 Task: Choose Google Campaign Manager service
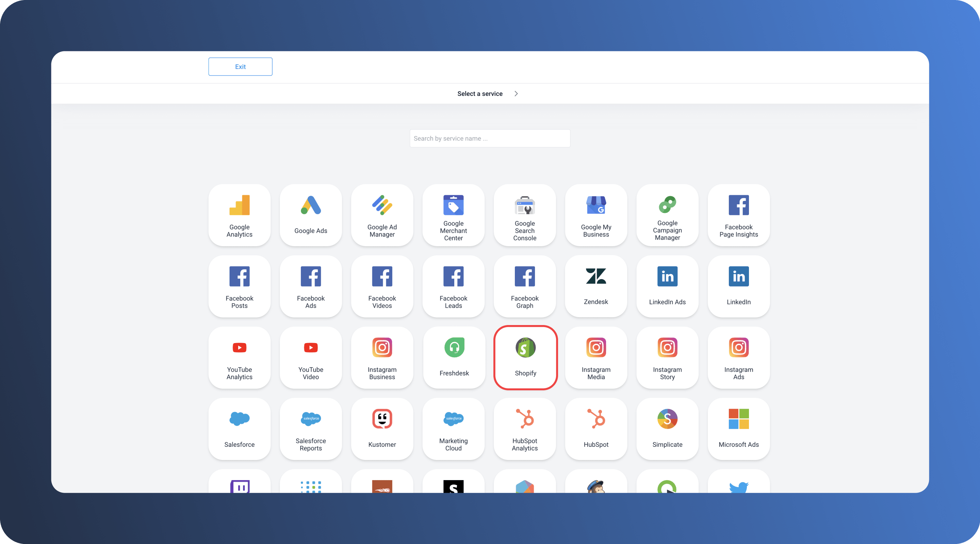667,215
